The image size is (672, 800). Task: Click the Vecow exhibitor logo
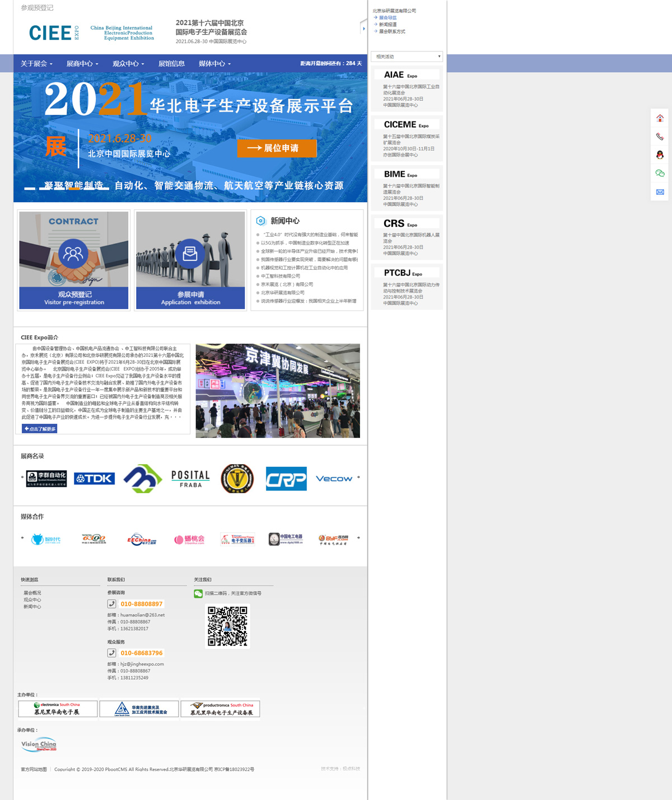click(x=334, y=479)
